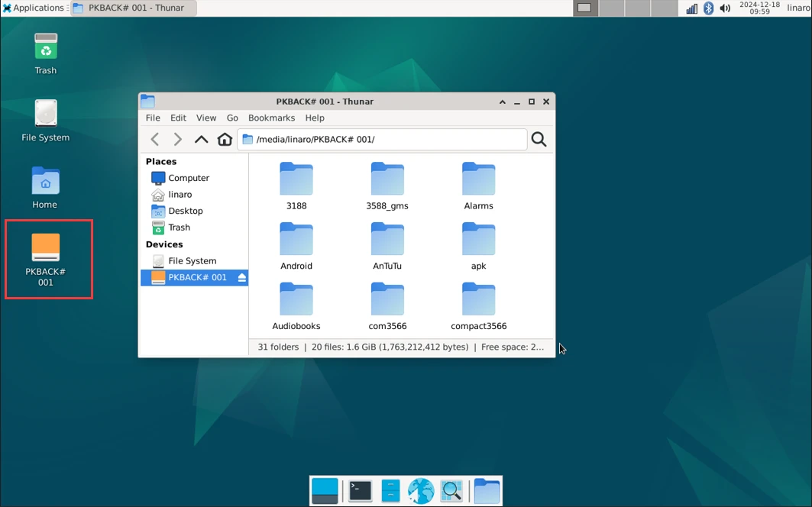The image size is (812, 507).
Task: Open the file manager from the dock
Action: 390,490
